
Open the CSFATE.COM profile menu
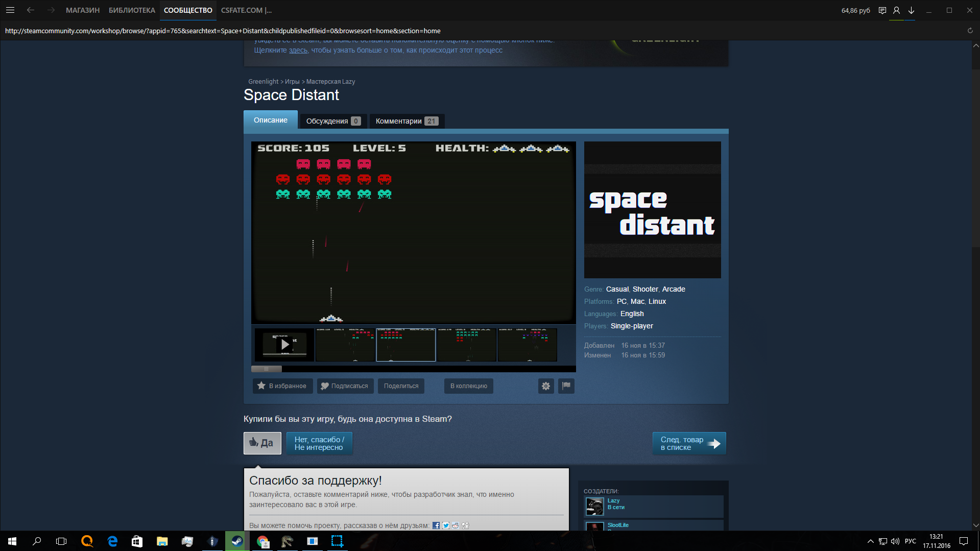(246, 10)
